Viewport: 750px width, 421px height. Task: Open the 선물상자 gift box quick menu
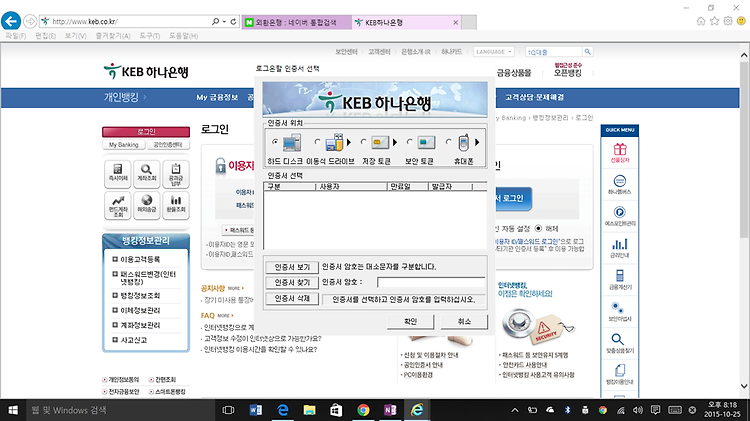pos(619,153)
